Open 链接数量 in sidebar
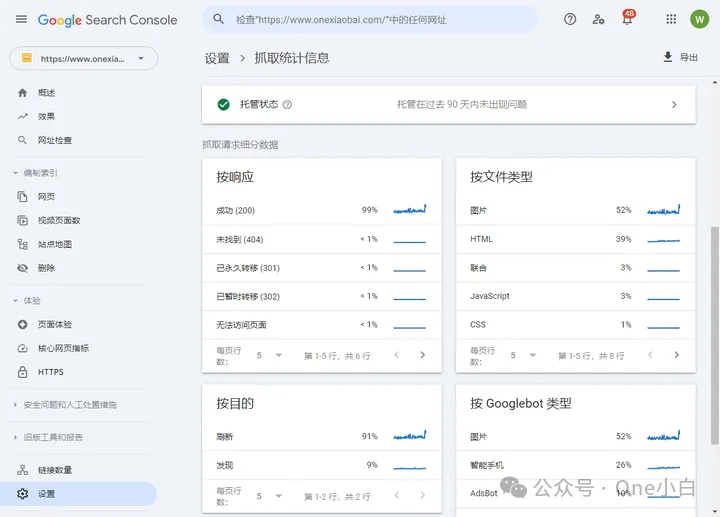The width and height of the screenshot is (720, 517). coord(55,470)
